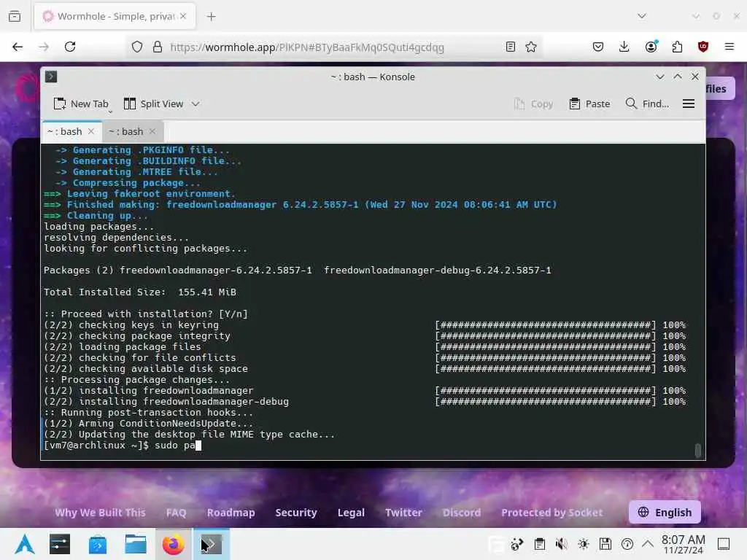Open the Discord footer link
Screen dimensions: 747x560
tap(462, 513)
